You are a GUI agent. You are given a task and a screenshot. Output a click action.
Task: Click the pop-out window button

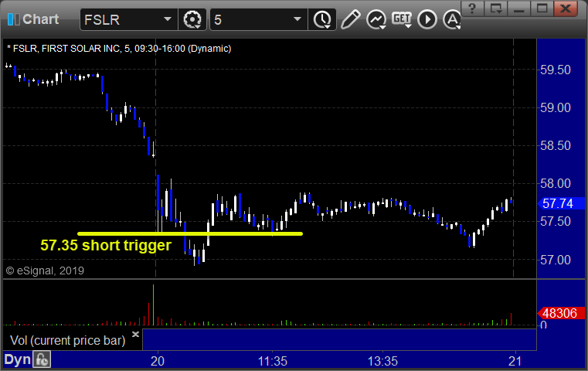point(496,9)
